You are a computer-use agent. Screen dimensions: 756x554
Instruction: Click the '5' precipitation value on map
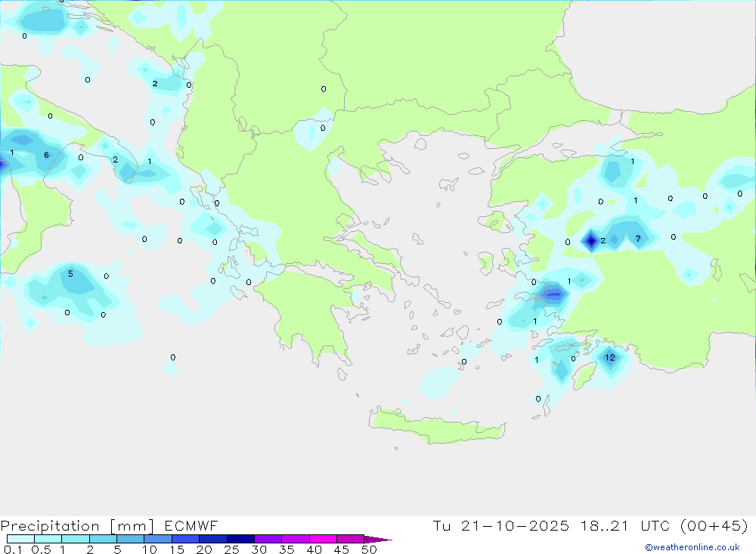click(x=70, y=274)
